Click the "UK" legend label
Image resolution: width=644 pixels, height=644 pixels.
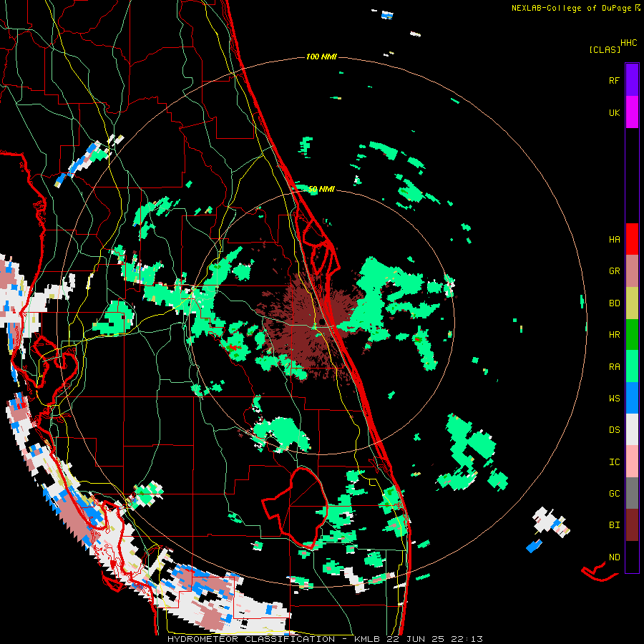coord(614,113)
